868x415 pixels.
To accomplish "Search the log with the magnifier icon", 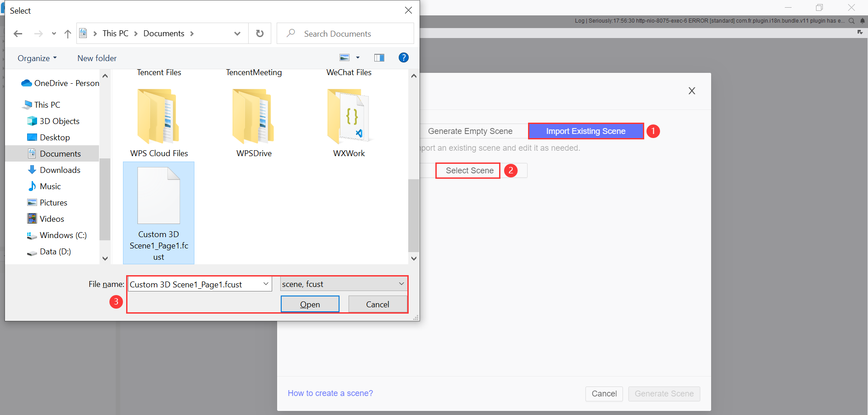I will (852, 21).
